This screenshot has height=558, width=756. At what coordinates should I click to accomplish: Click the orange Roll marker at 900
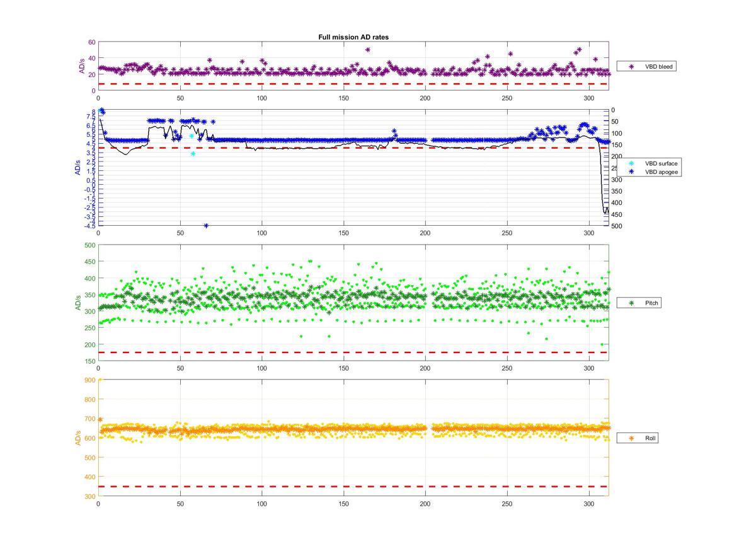(100, 380)
